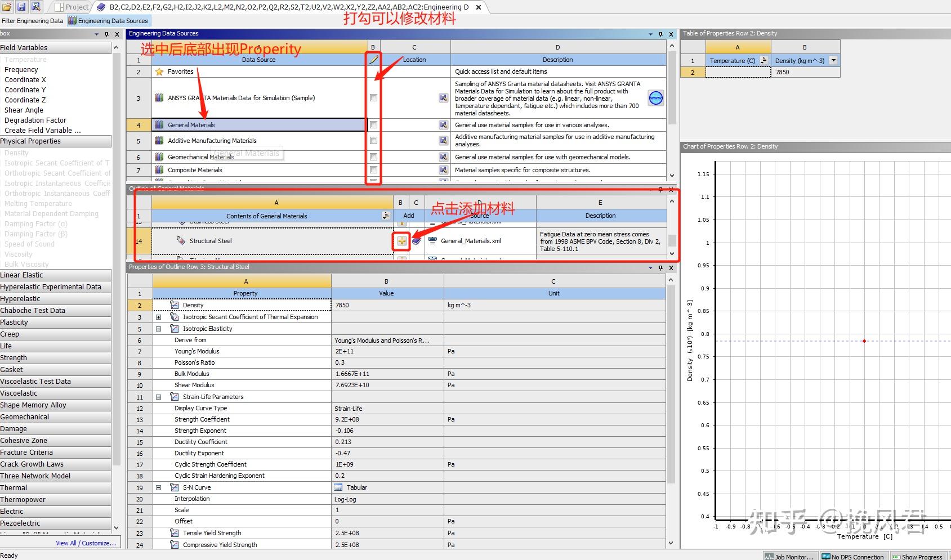Switch to the Project tab
The width and height of the screenshot is (951, 560).
[x=72, y=7]
